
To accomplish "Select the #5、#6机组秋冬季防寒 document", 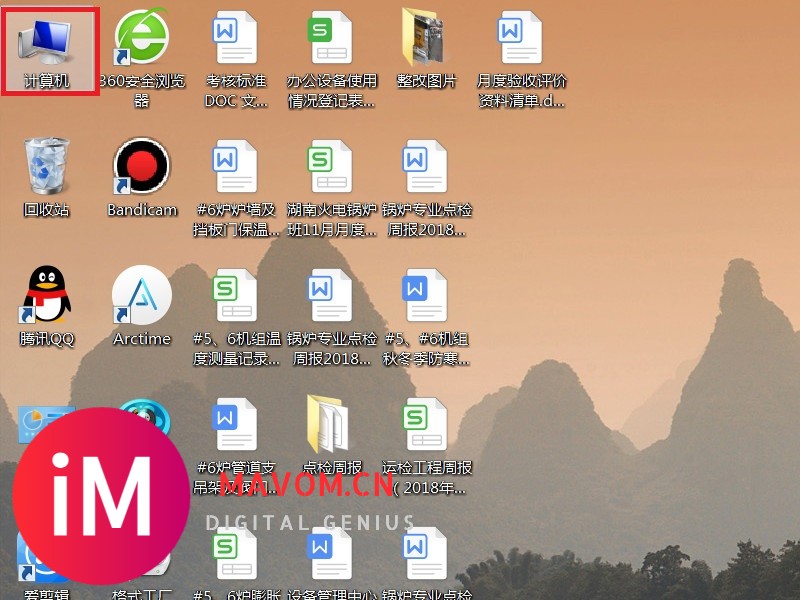I will 427,296.
